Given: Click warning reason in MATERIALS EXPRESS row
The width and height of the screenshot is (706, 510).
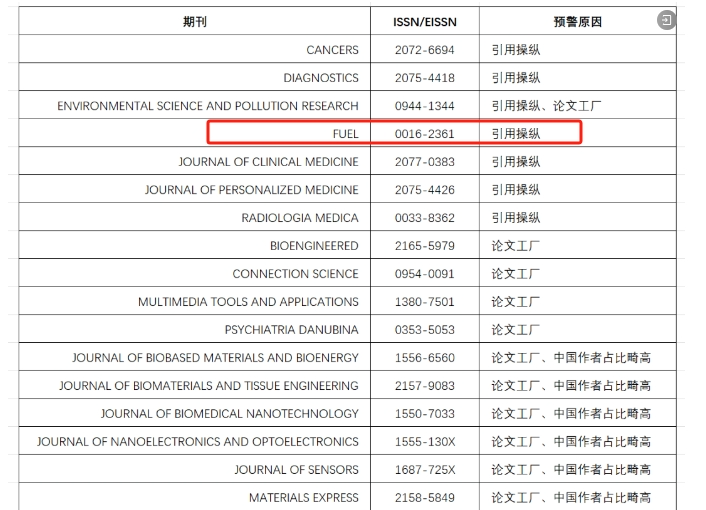Looking at the screenshot, I should point(570,497).
